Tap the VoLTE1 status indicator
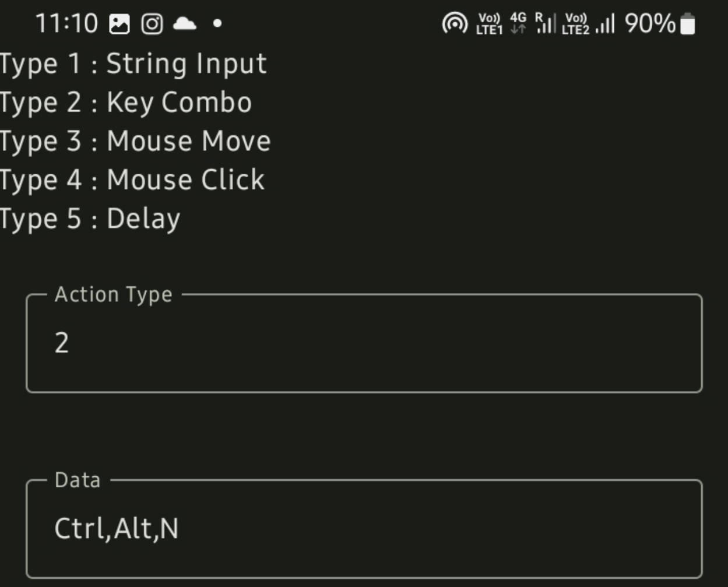Image resolution: width=728 pixels, height=587 pixels. click(489, 24)
